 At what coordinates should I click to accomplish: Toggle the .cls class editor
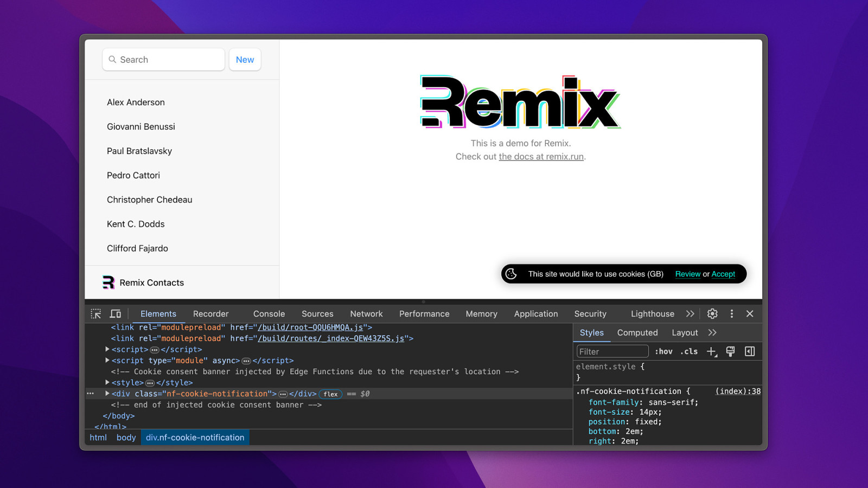689,351
